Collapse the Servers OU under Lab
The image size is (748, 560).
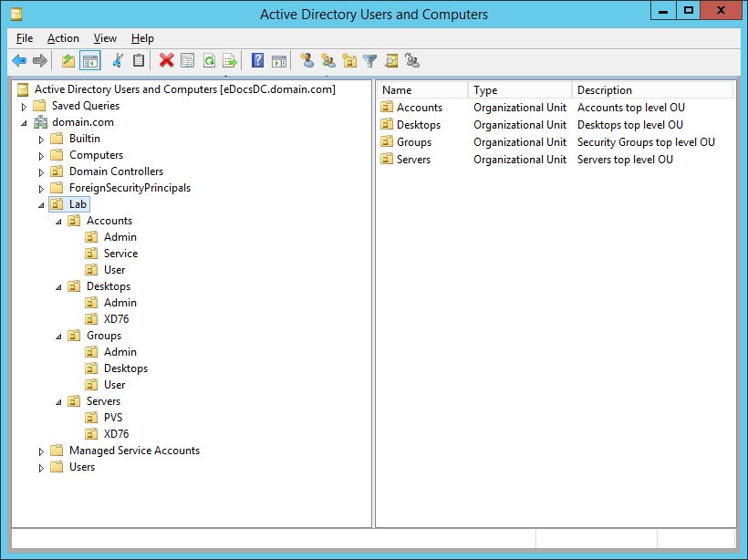[x=58, y=402]
